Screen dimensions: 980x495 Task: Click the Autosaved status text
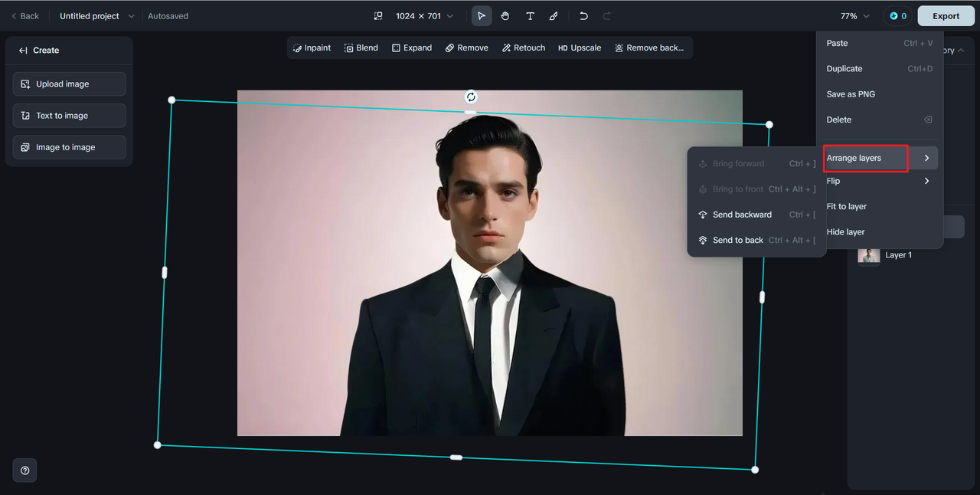pyautogui.click(x=168, y=16)
